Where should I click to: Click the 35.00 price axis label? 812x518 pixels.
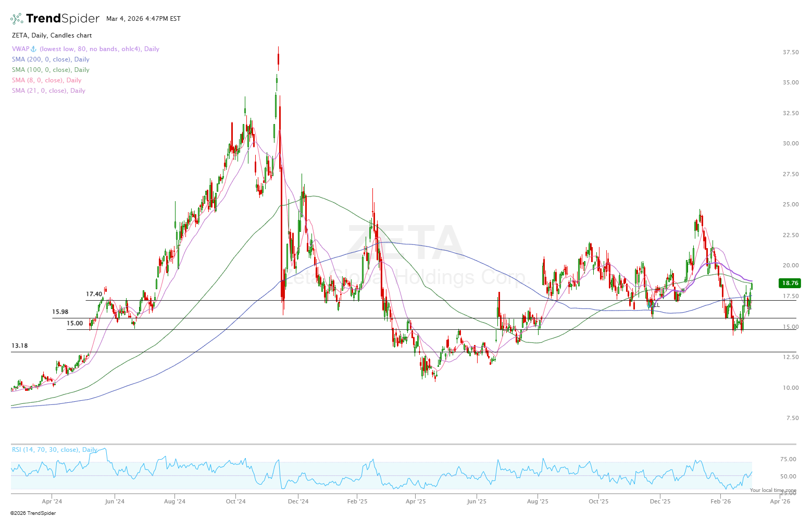point(791,83)
